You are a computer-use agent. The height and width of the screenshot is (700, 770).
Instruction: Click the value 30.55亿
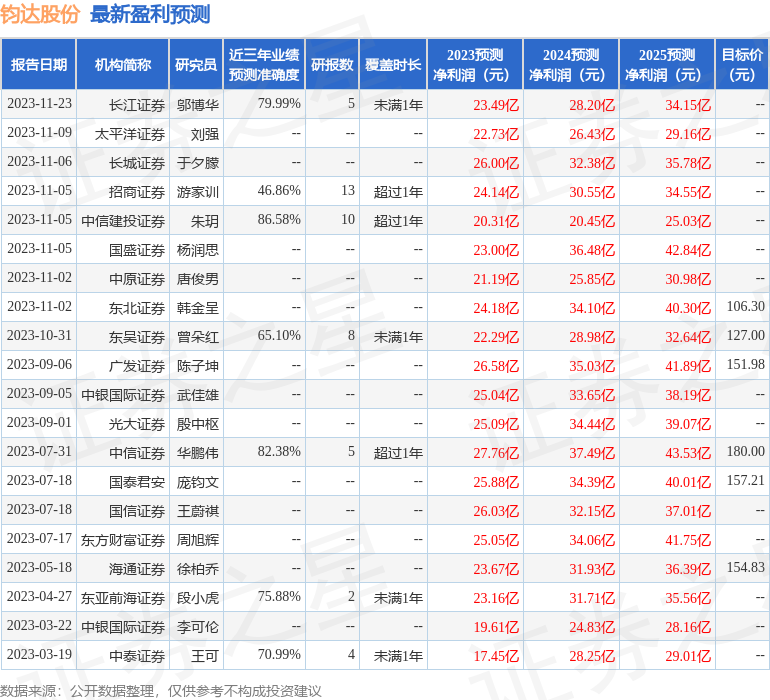(592, 192)
